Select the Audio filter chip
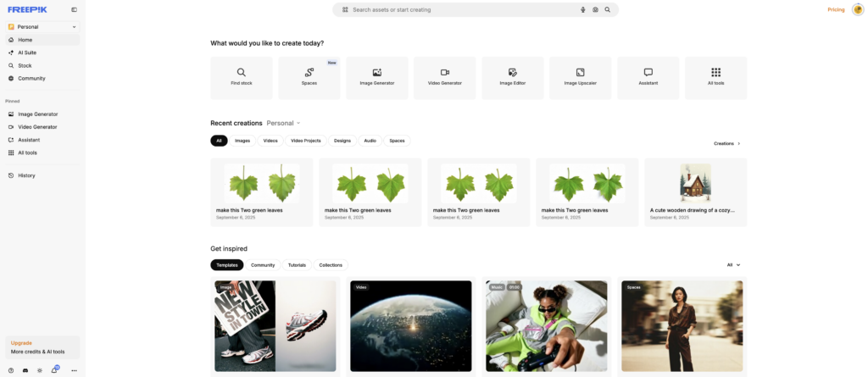The height and width of the screenshot is (377, 868). [370, 141]
